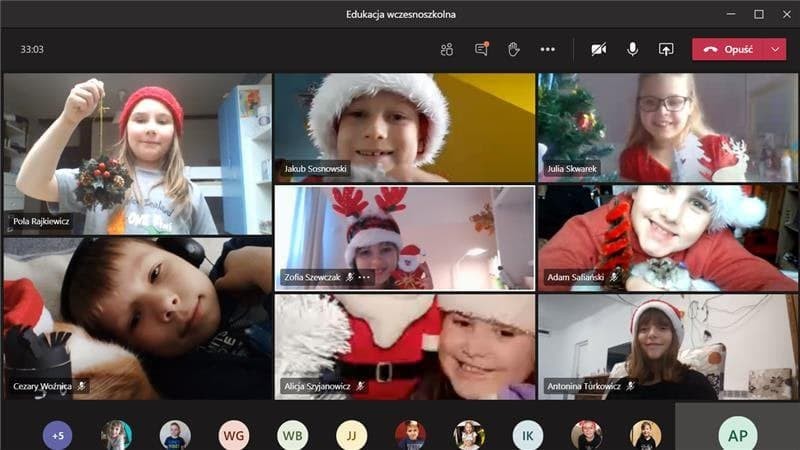Click the muted mic icon beside Zofia Szewczak
The image size is (800, 450).
[349, 277]
